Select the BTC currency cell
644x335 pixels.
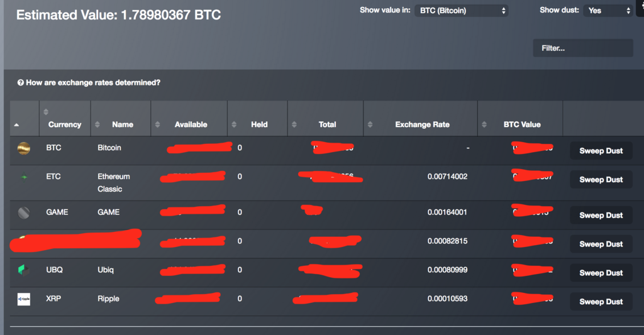(53, 147)
